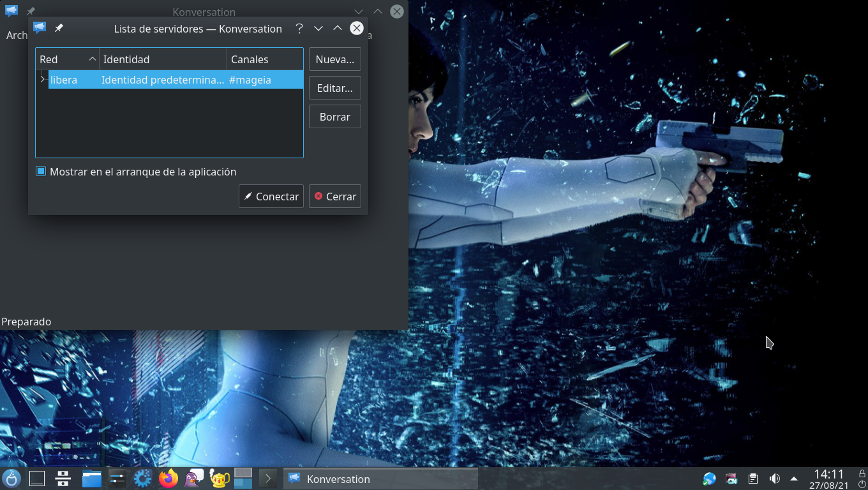Click the network globe tray icon
The image size is (868, 490).
(709, 479)
